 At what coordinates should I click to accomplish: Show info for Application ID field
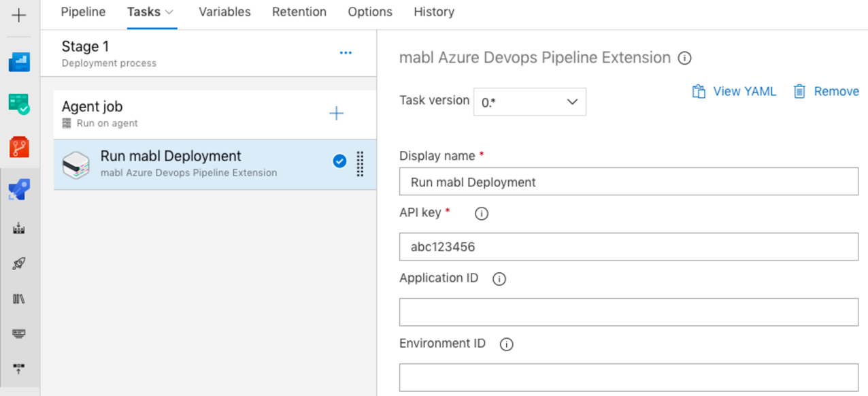coord(499,279)
